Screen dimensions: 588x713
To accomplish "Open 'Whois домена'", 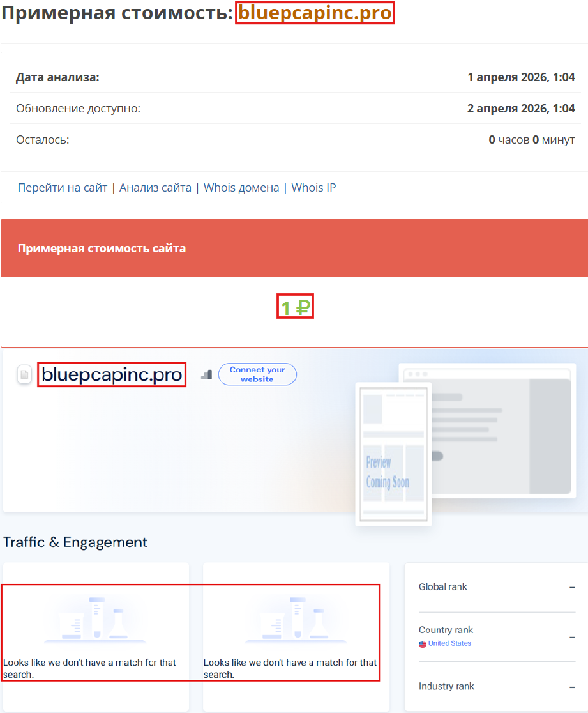I will (241, 187).
